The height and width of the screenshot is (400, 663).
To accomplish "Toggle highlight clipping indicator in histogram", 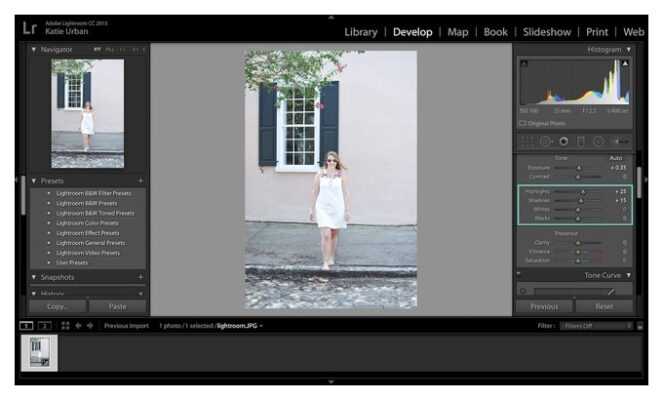I will pyautogui.click(x=625, y=63).
